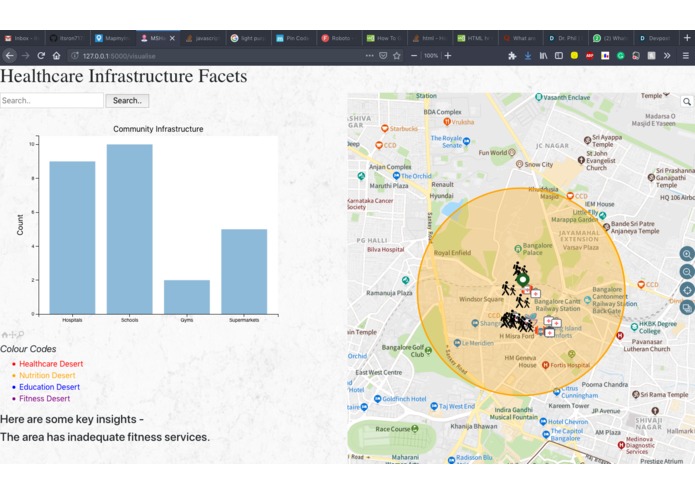Reload the page with the refresh icon
This screenshot has width=695, height=494.
[41, 56]
